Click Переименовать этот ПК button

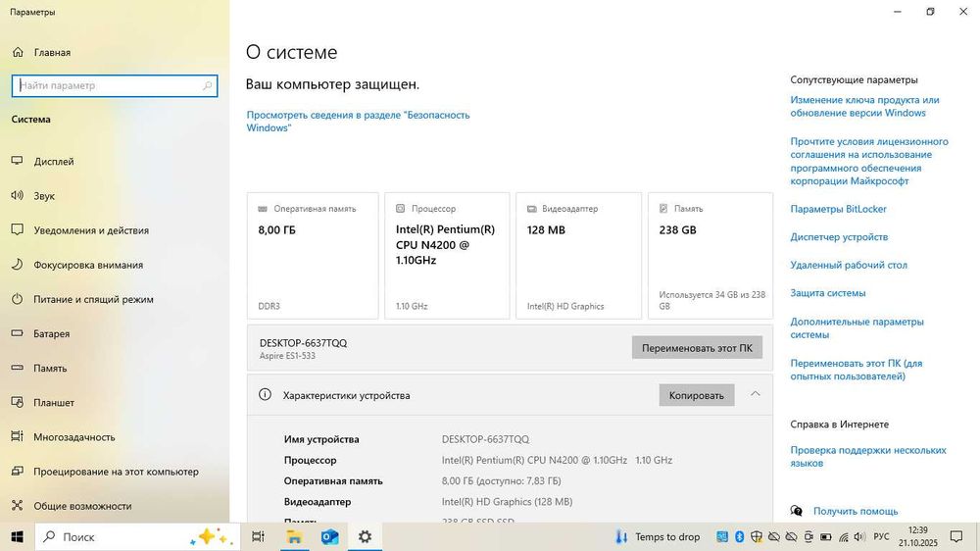697,348
